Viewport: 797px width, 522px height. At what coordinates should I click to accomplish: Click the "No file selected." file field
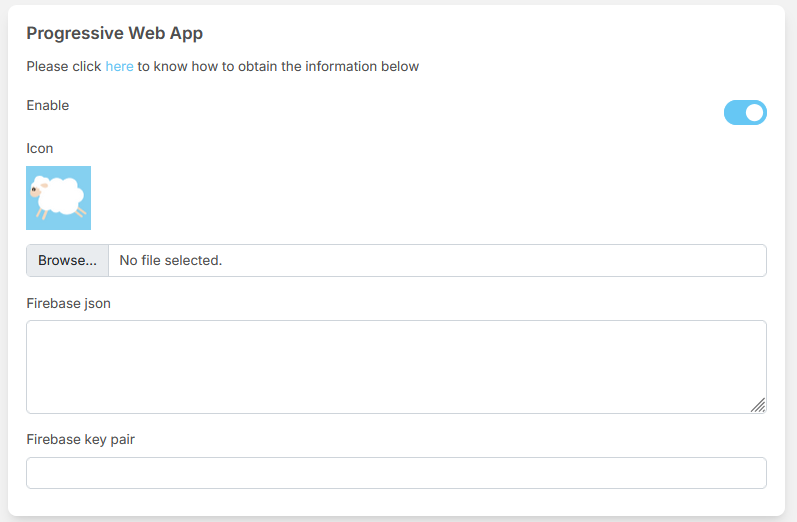tap(437, 261)
